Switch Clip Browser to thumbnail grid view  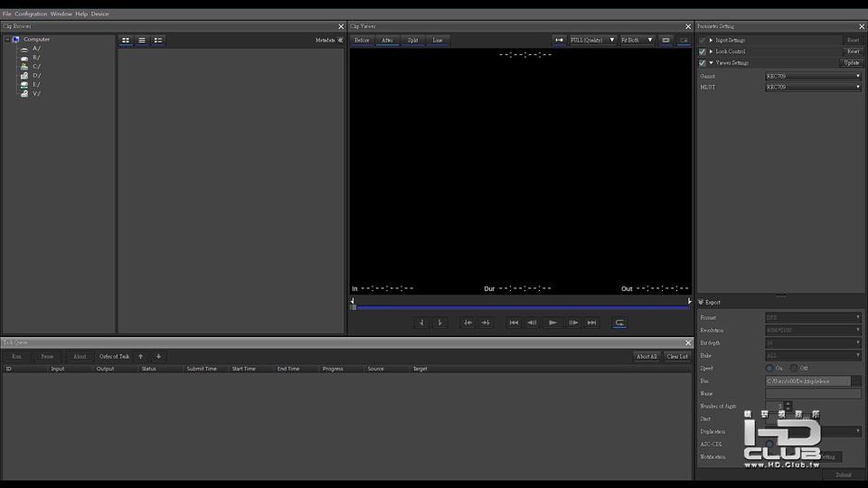pos(126,41)
